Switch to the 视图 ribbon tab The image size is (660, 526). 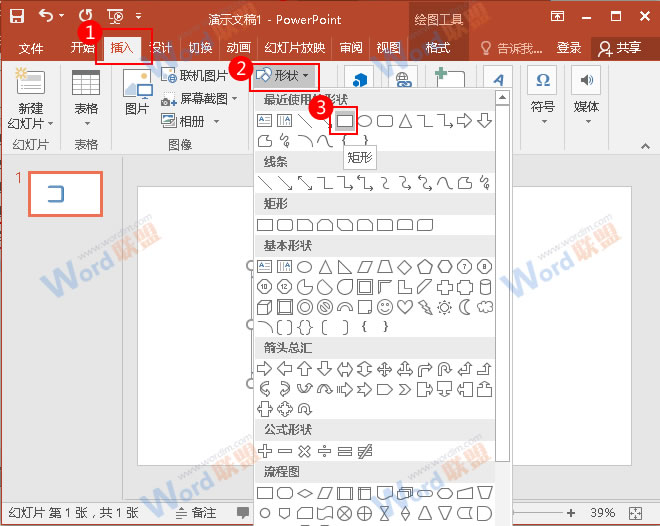pos(388,48)
